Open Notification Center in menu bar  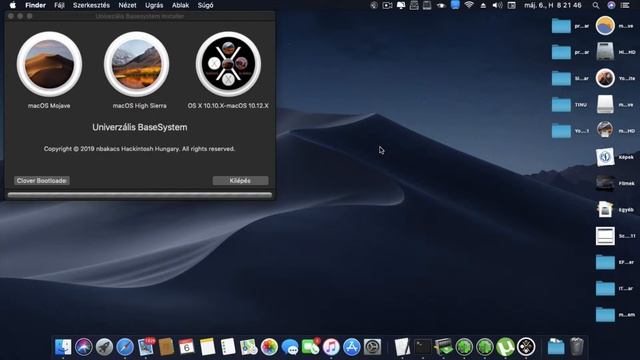click(625, 5)
